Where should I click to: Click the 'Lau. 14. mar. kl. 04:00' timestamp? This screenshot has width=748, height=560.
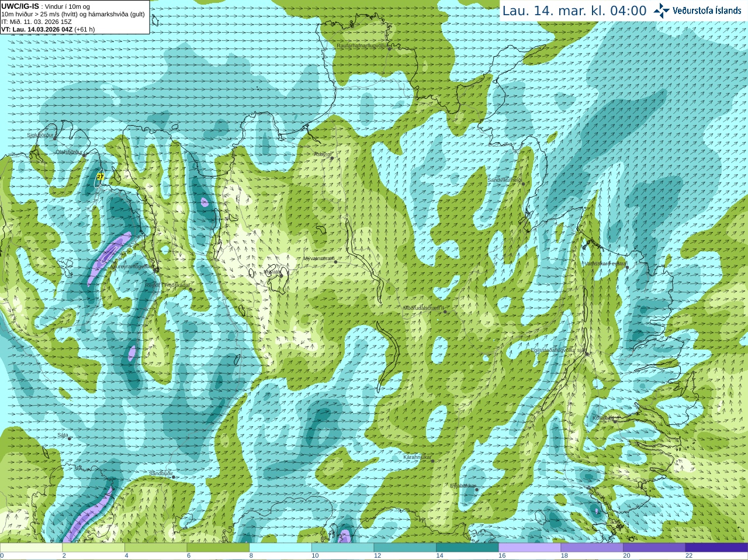click(x=574, y=11)
